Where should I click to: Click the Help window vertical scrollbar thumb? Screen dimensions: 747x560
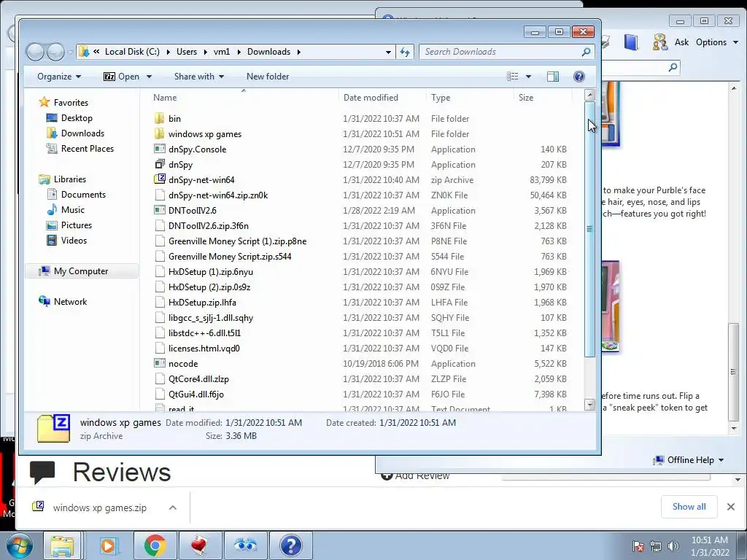734,371
